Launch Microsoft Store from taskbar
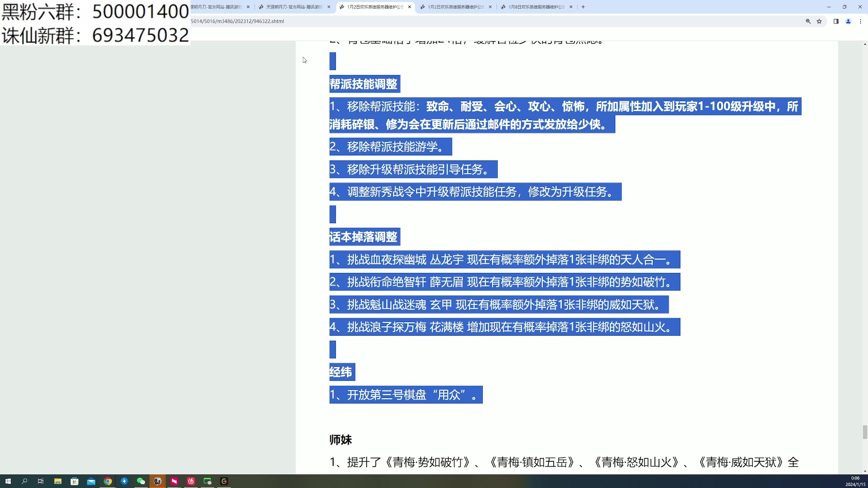The image size is (868, 488). tap(75, 481)
